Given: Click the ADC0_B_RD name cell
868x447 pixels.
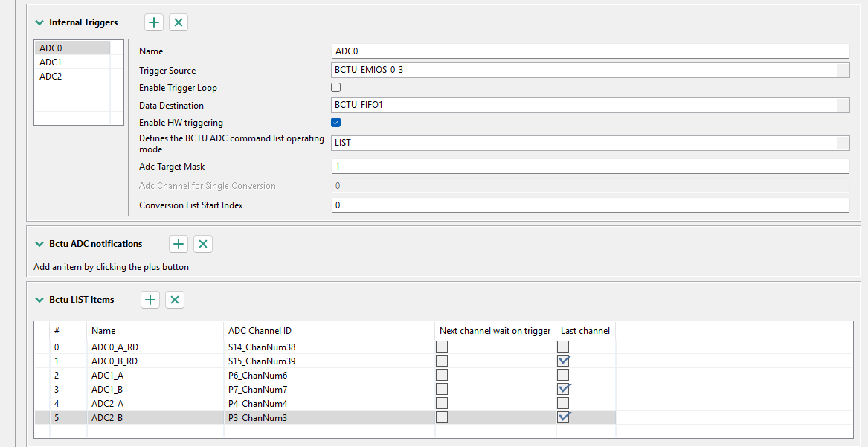Looking at the screenshot, I should click(x=155, y=361).
